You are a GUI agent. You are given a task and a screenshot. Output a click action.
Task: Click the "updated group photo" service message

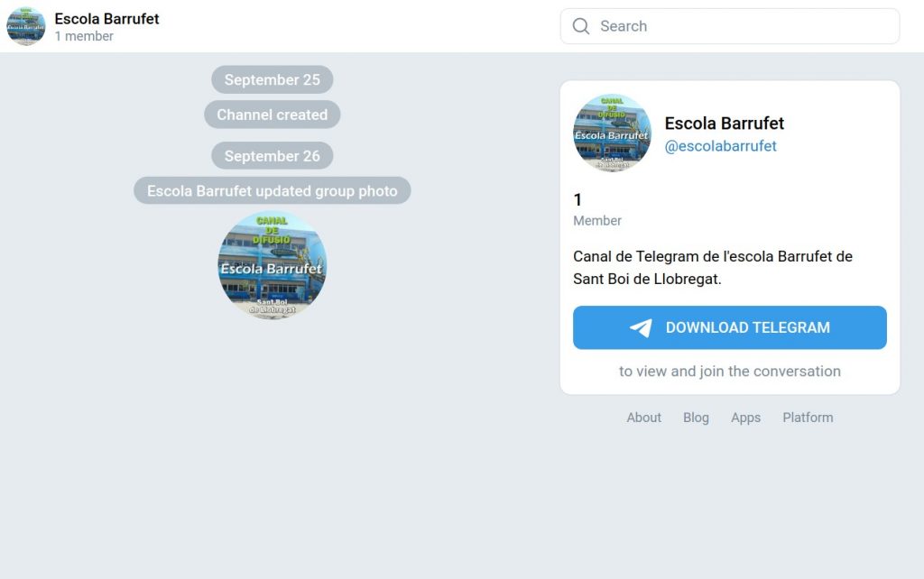point(272,191)
